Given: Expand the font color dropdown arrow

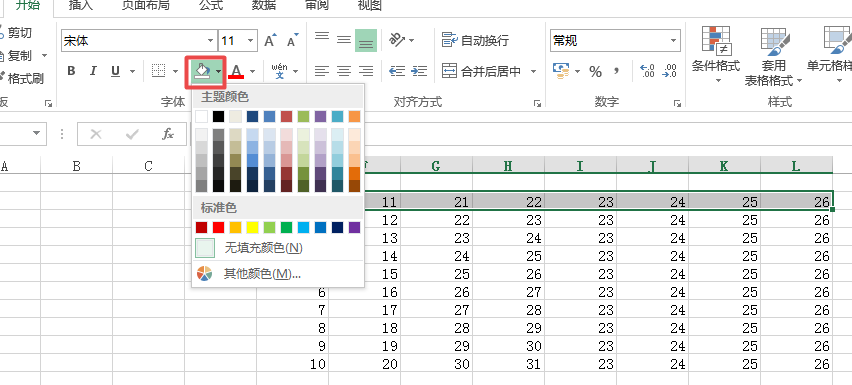Looking at the screenshot, I should (x=252, y=71).
